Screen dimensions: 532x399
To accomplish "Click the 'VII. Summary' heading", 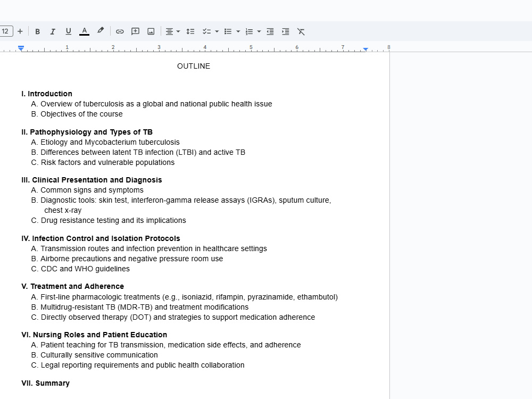I will pyautogui.click(x=45, y=383).
